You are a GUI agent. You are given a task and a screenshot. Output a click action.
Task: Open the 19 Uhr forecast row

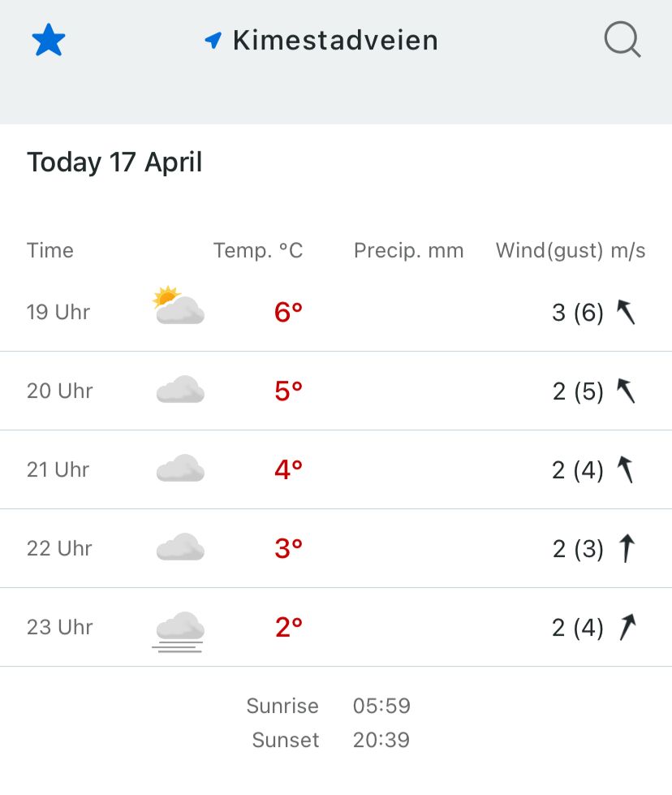(x=336, y=312)
